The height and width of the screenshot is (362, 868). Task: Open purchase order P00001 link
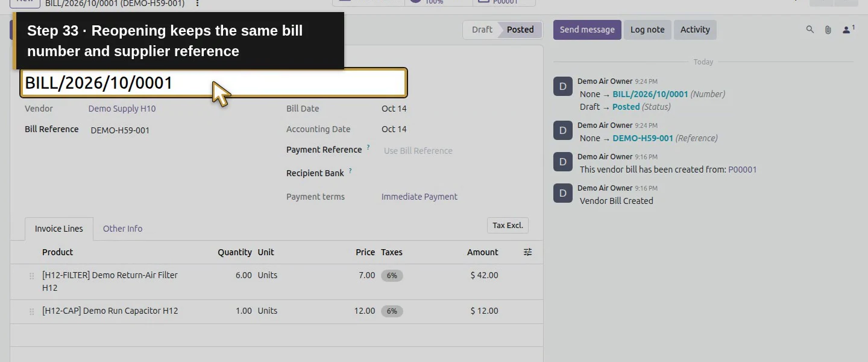click(x=742, y=170)
